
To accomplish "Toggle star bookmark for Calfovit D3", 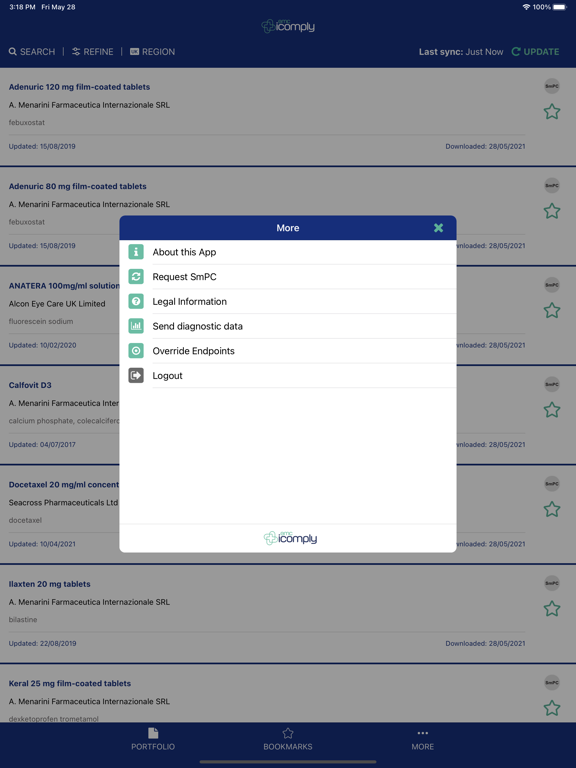I will pyautogui.click(x=552, y=410).
